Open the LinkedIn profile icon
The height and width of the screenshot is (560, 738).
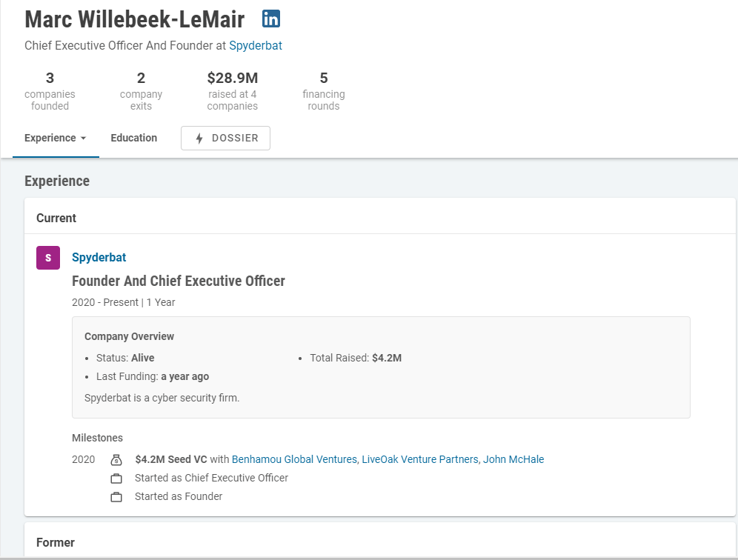click(x=271, y=19)
